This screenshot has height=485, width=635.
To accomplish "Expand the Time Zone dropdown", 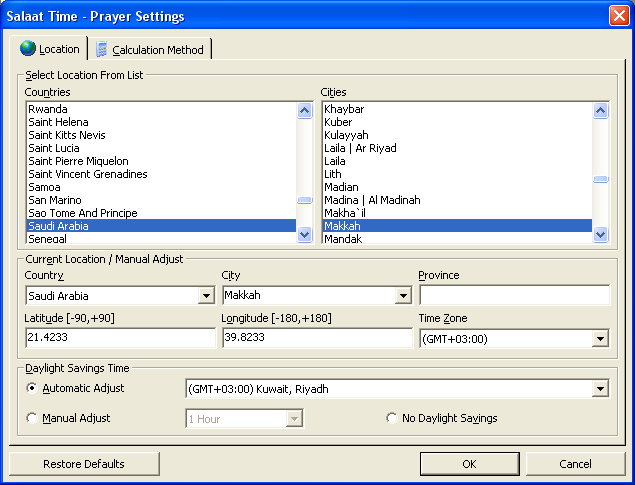I will tap(600, 339).
